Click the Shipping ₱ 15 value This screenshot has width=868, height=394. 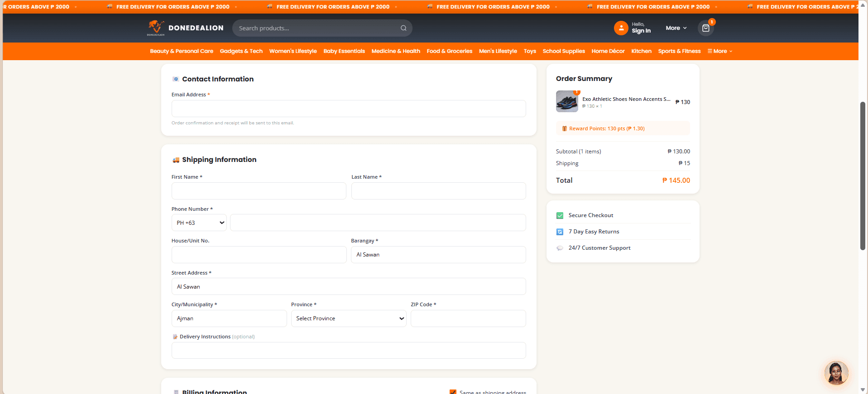coord(684,163)
